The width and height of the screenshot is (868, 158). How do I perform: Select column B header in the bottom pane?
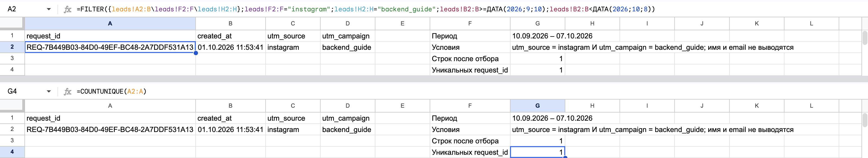231,106
